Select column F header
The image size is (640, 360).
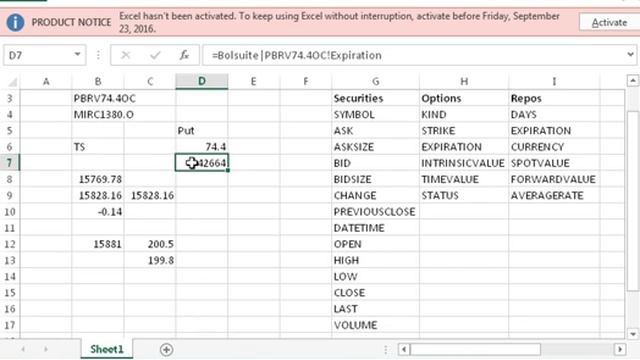coord(305,82)
